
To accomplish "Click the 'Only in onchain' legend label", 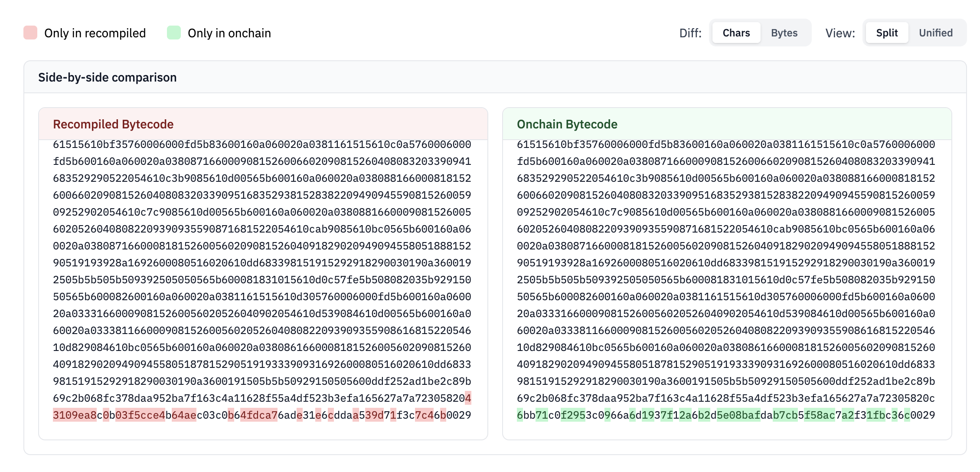I will [x=229, y=33].
